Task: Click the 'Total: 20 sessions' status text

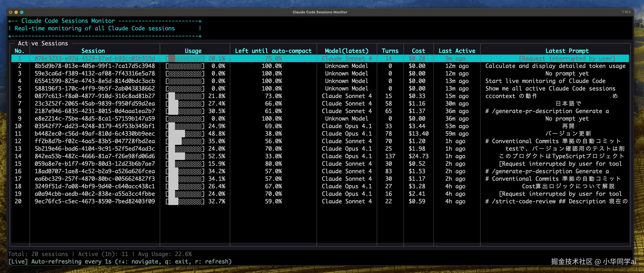Action: [38, 254]
